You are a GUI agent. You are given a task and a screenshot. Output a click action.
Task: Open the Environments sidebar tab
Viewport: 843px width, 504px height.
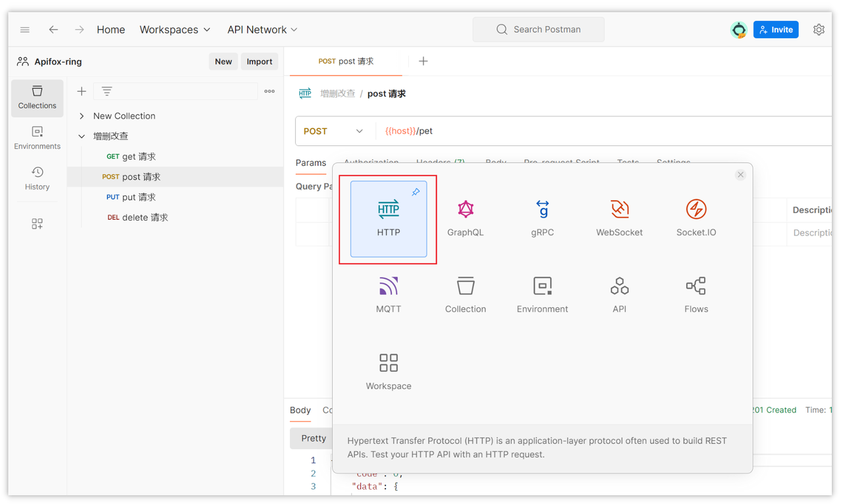(38, 138)
